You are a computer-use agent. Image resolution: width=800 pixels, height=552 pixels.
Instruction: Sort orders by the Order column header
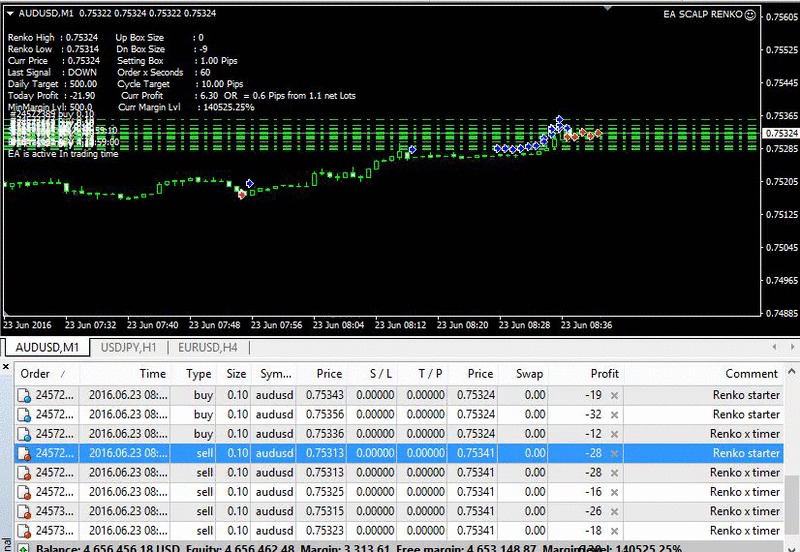point(36,374)
